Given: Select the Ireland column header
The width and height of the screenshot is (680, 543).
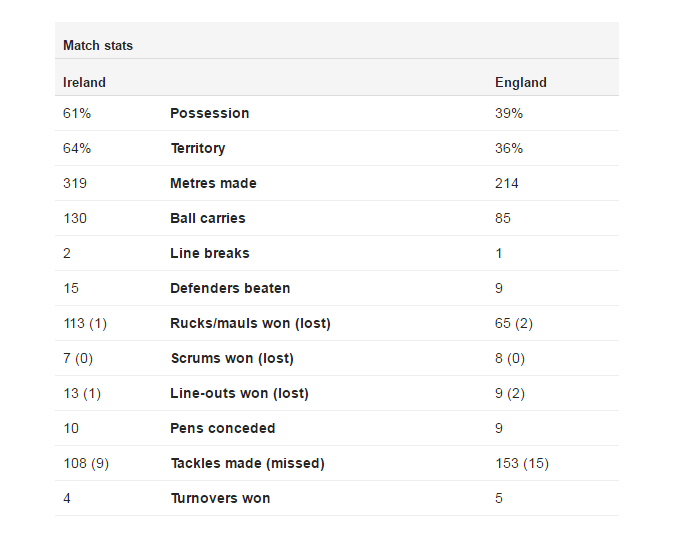Looking at the screenshot, I should (84, 82).
